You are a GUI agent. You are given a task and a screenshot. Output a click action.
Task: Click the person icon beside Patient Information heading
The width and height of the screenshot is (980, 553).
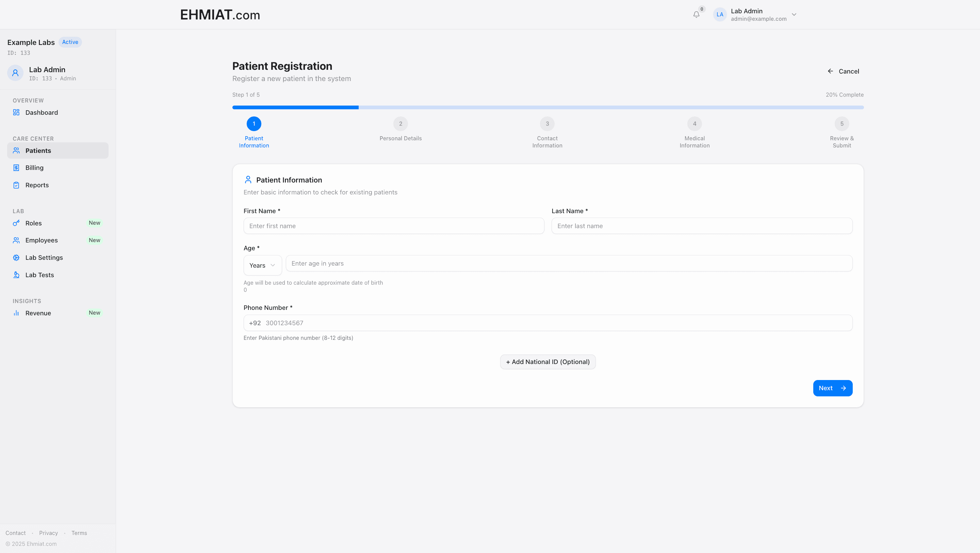[x=248, y=180]
